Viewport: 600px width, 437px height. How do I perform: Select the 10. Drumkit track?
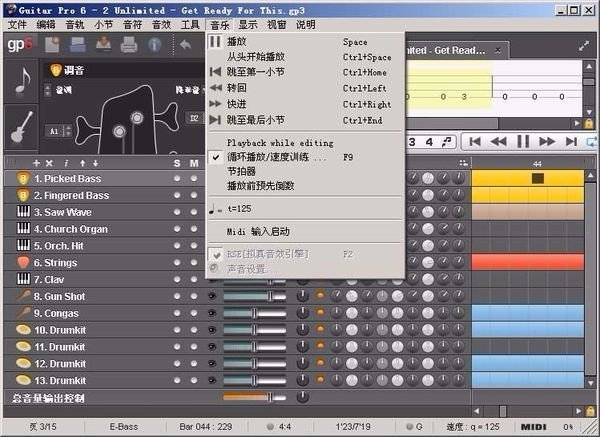(60, 330)
